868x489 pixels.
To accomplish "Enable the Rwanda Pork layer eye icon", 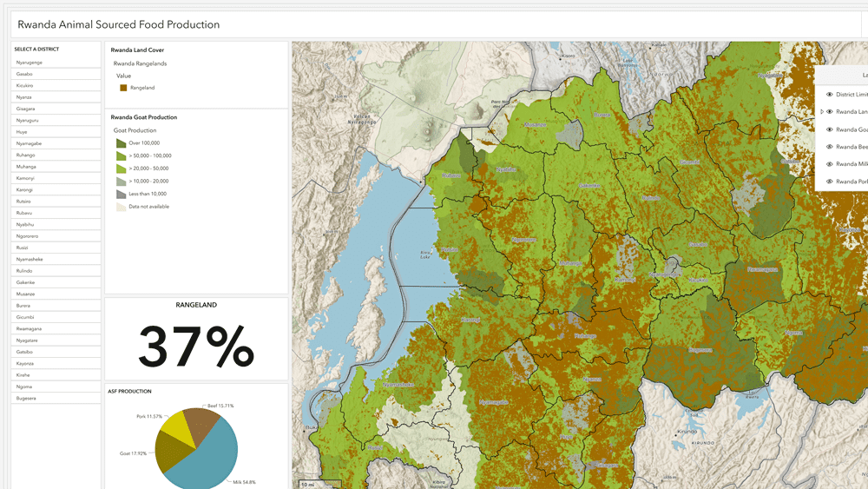I will [x=829, y=182].
